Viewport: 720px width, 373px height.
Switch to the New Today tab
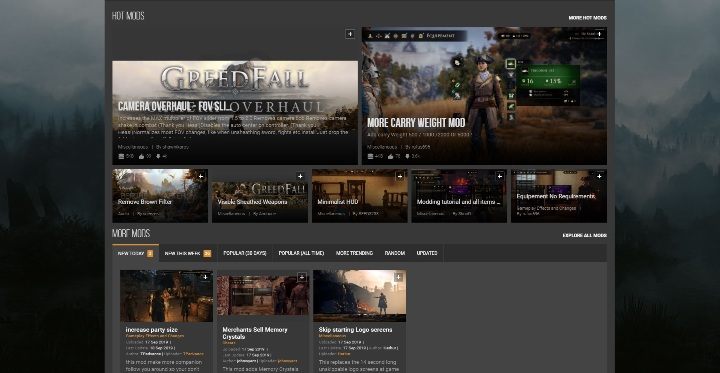pyautogui.click(x=135, y=253)
